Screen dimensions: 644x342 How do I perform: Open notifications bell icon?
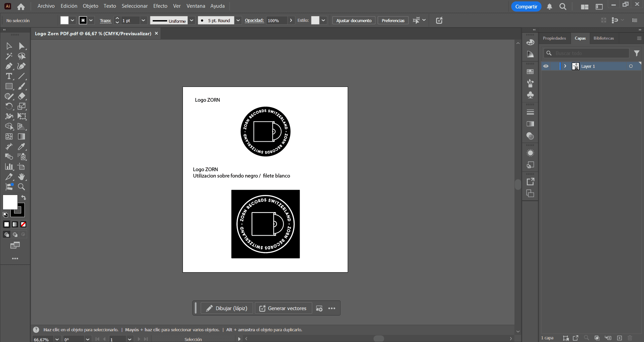point(549,7)
